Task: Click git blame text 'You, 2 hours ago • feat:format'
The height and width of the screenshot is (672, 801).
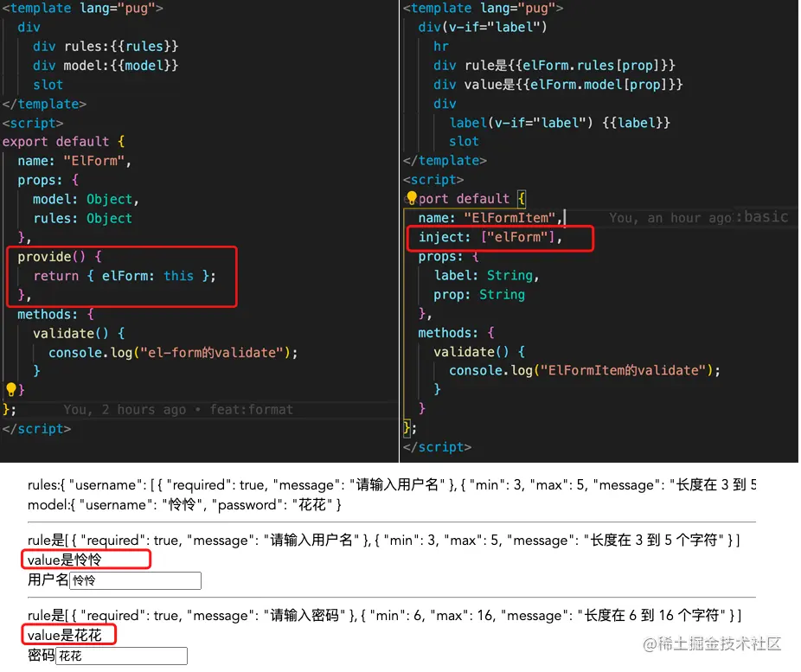Action: (x=178, y=410)
